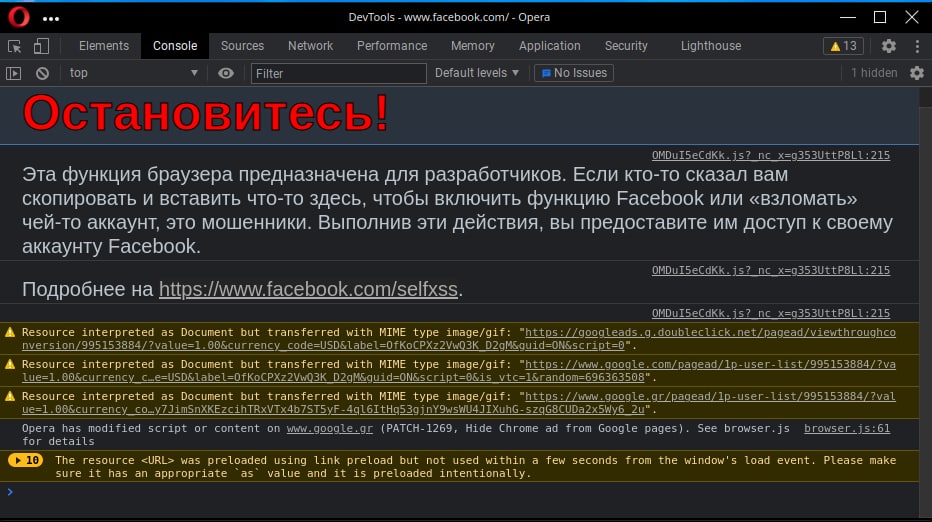
Task: Click the 'preloaded using link preload' warning text
Action: pos(476,467)
